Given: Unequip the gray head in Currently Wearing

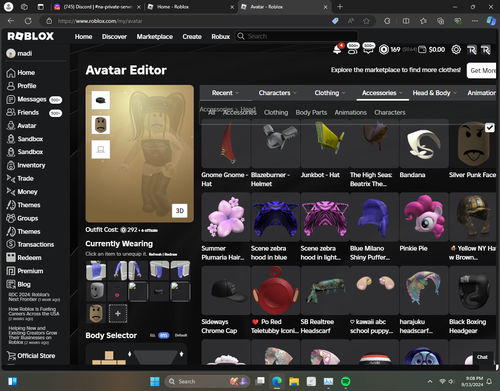Looking at the screenshot, I should [x=96, y=291].
